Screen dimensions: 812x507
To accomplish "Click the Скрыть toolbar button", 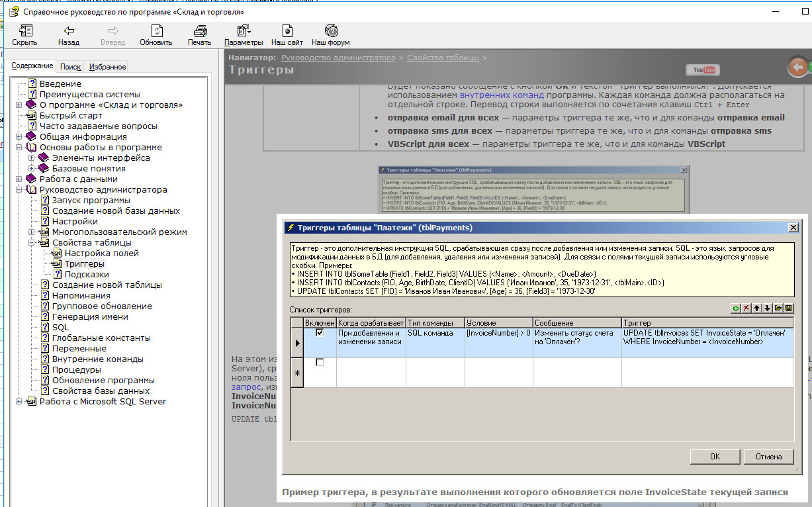I will [x=24, y=35].
